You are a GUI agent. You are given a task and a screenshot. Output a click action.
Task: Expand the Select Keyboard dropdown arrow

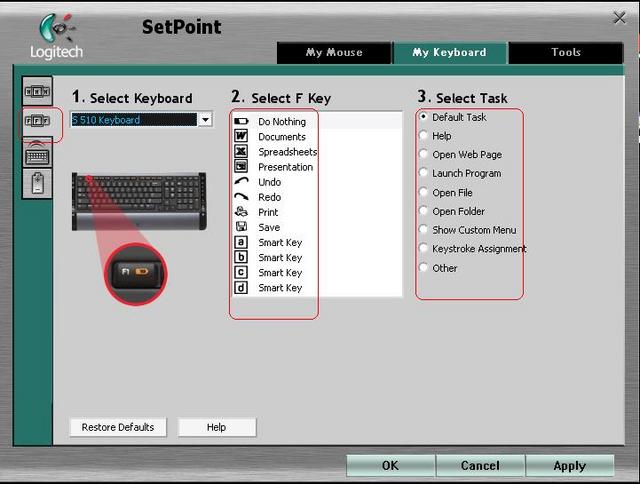tap(205, 120)
